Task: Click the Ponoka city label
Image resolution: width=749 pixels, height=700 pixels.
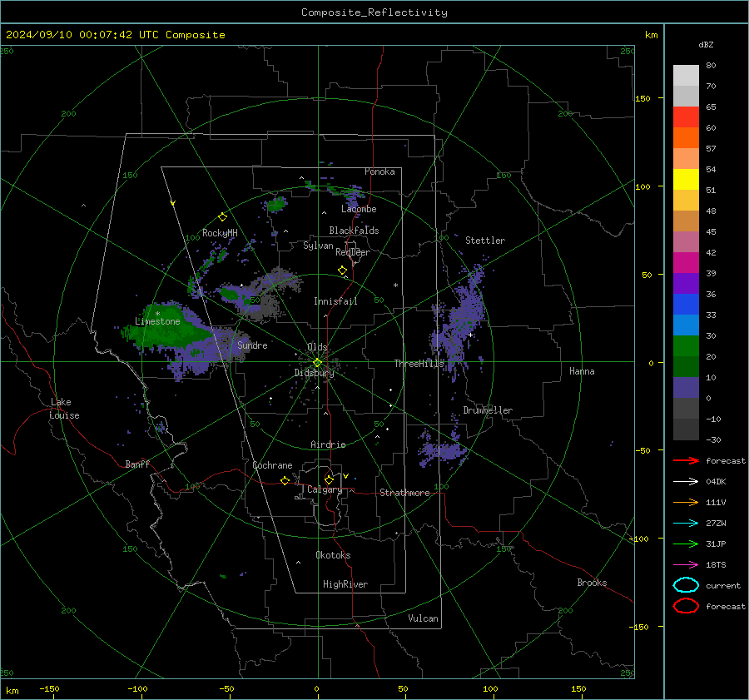Action: click(379, 171)
